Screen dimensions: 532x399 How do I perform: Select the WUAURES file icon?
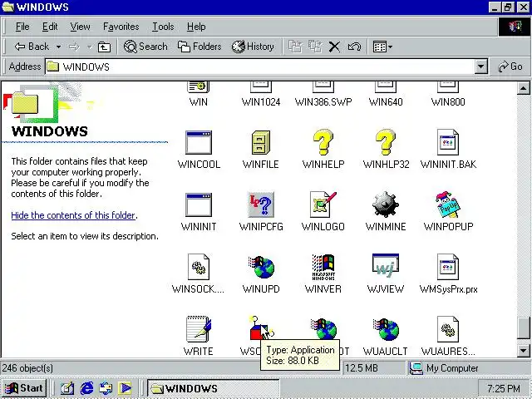[448, 329]
